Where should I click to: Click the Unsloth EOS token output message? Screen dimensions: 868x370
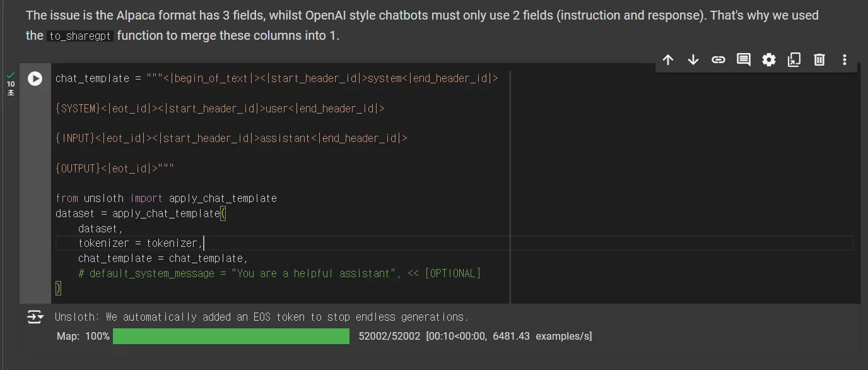261,317
